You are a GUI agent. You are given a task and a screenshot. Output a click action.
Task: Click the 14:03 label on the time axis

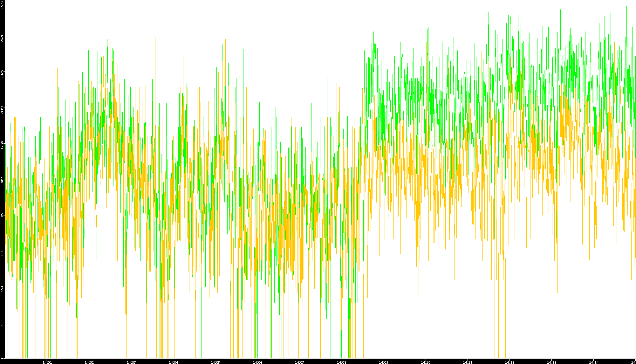(x=131, y=362)
